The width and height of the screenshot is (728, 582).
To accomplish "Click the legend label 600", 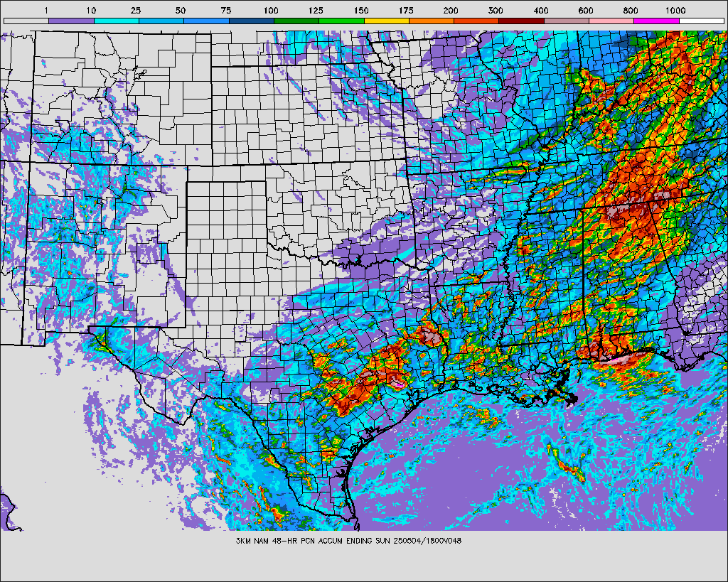I will tap(586, 10).
